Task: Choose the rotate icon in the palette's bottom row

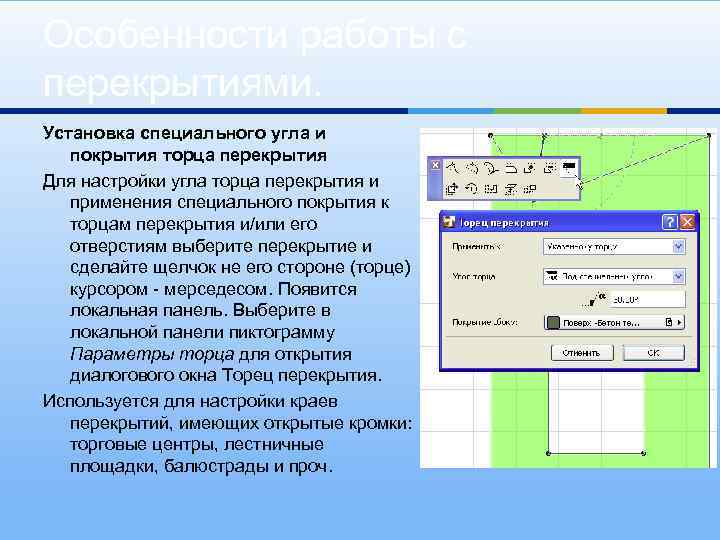Action: [x=472, y=188]
